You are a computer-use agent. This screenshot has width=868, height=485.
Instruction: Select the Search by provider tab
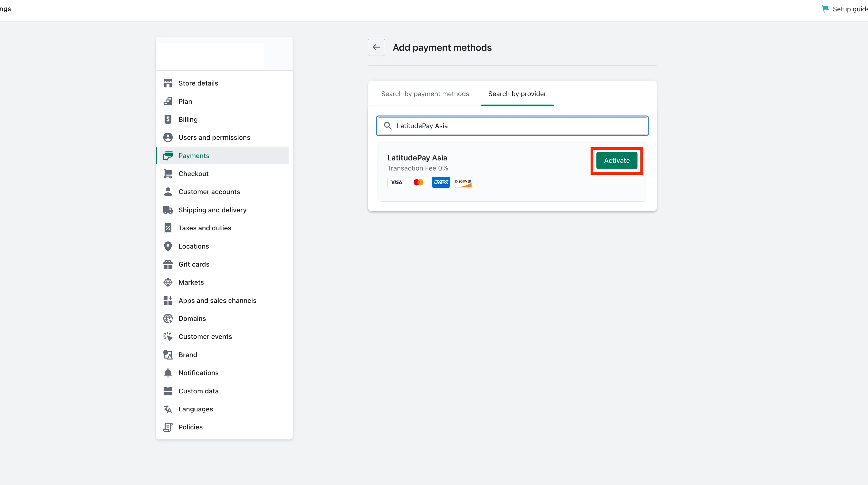point(517,94)
